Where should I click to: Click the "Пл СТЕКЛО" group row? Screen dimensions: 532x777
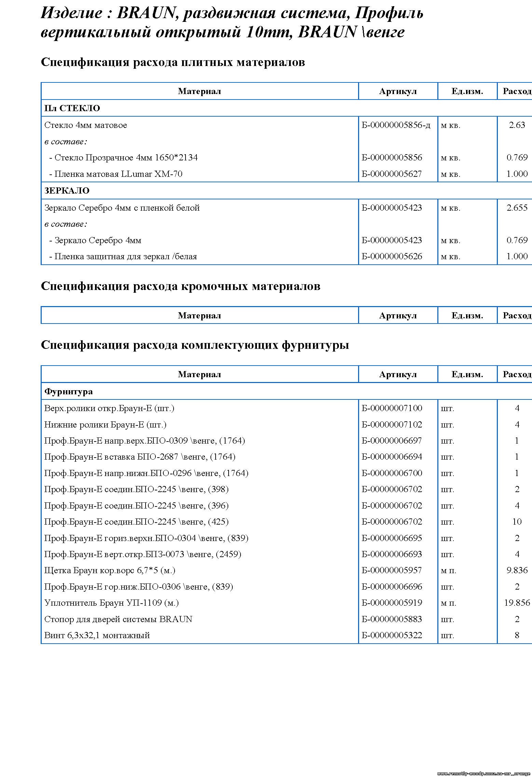pyautogui.click(x=286, y=108)
